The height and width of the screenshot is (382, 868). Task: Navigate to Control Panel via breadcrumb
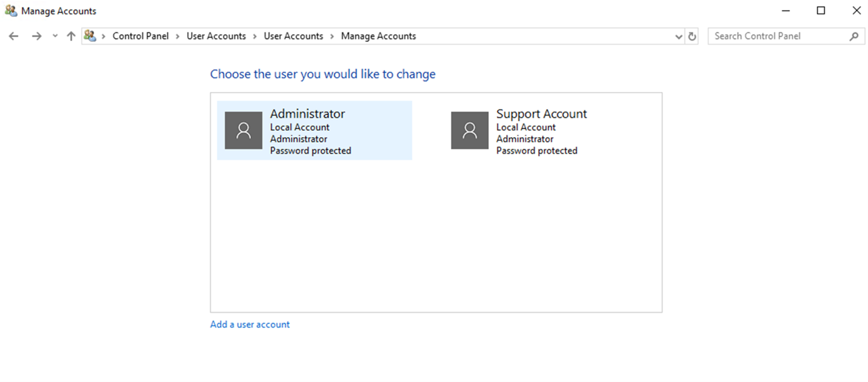click(140, 36)
